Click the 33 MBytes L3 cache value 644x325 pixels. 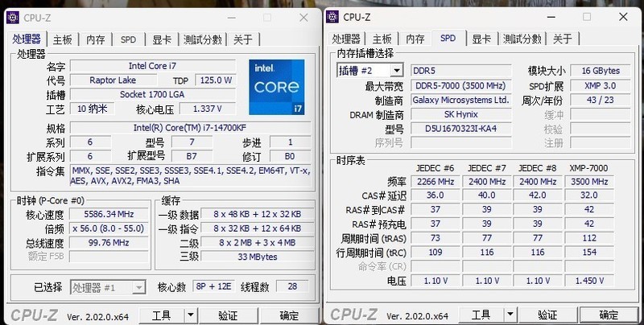point(258,257)
